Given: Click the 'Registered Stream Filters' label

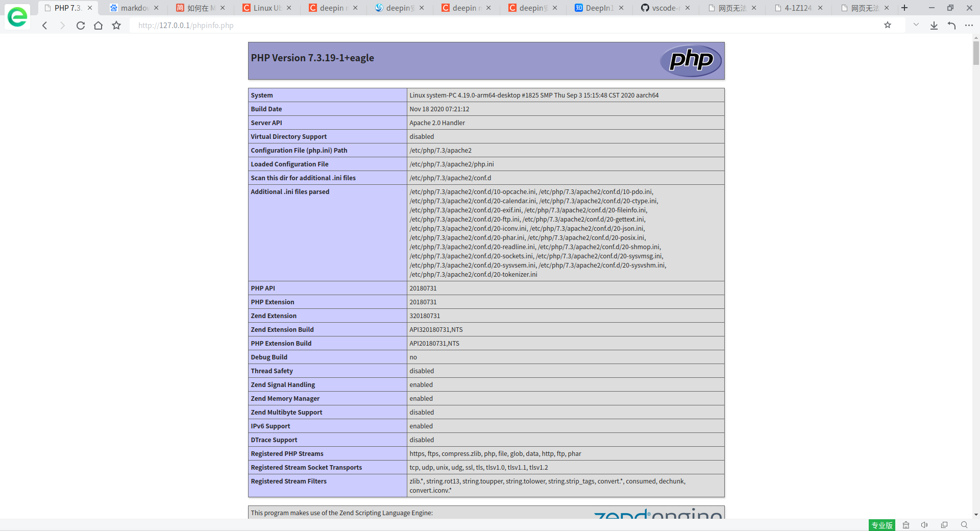Looking at the screenshot, I should coord(289,481).
